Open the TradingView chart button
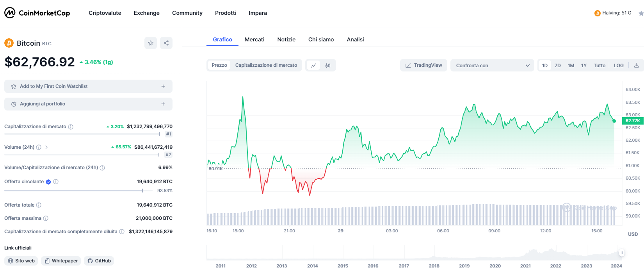This screenshot has width=644, height=271. 423,65
